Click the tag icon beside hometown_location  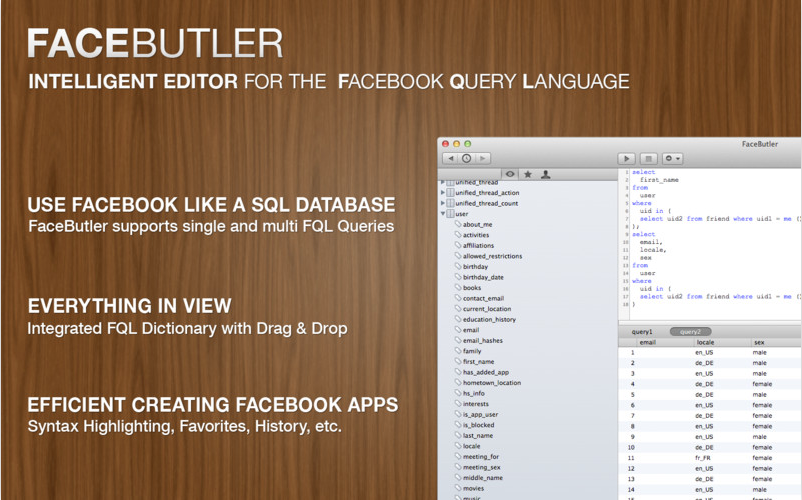[458, 382]
